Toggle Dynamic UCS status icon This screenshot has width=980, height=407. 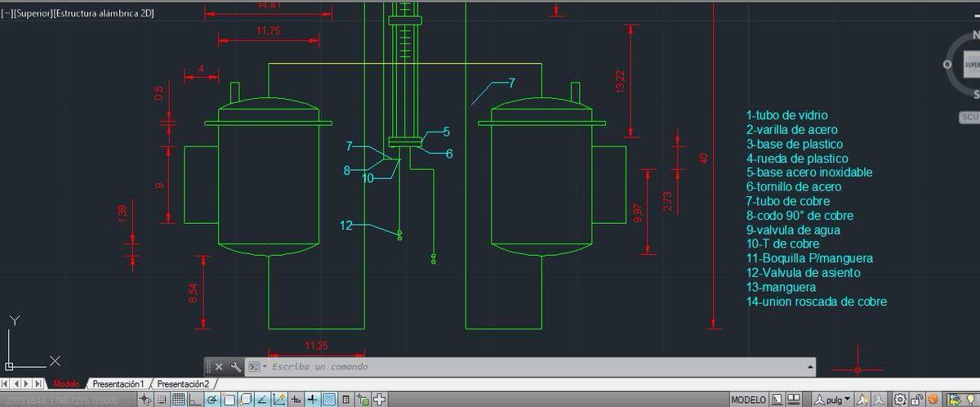point(278,400)
